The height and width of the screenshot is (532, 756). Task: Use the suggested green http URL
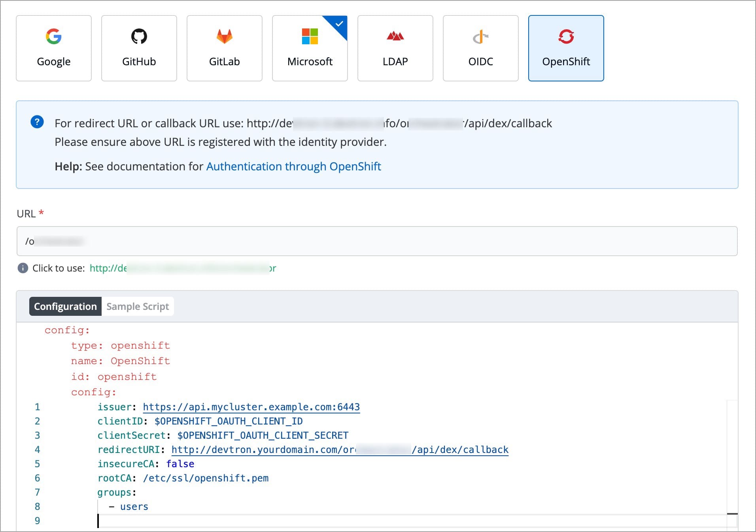183,268
